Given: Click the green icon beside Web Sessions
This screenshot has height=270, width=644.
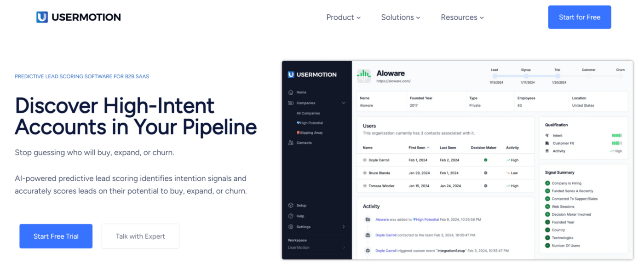Looking at the screenshot, I should [x=547, y=207].
